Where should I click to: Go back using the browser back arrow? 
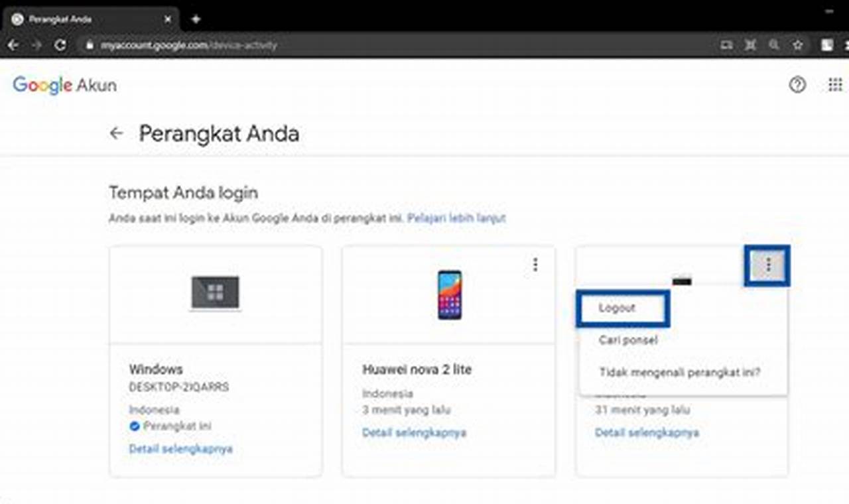click(x=13, y=45)
